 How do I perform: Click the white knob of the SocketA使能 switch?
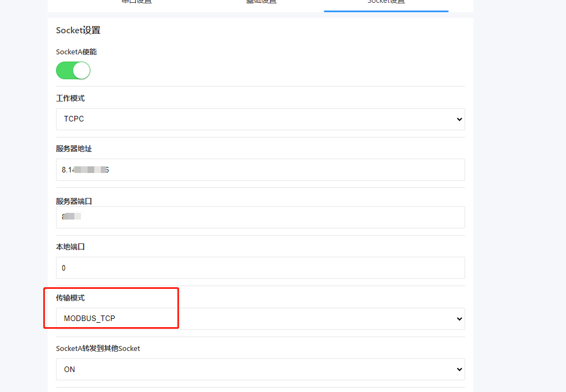click(x=81, y=70)
